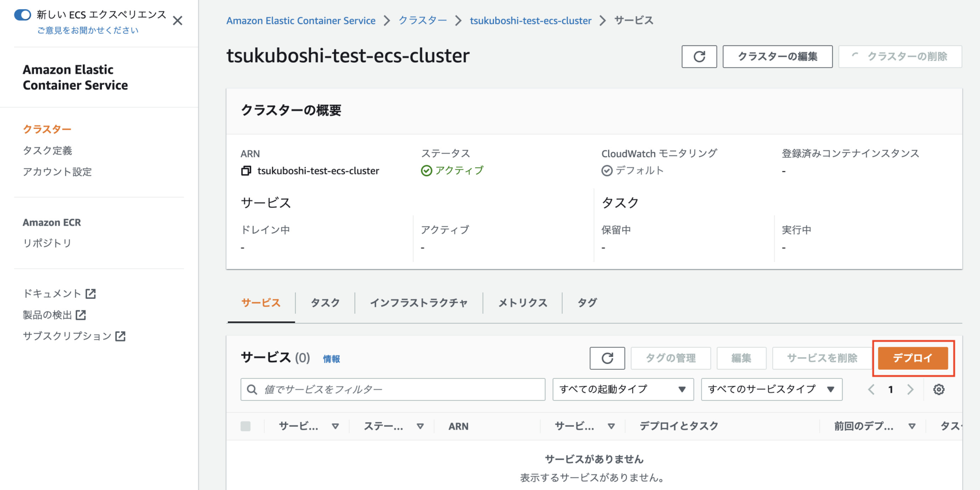Open the すべてのサービスタイプ dropdown
Screen dimensions: 980x490
tap(771, 389)
